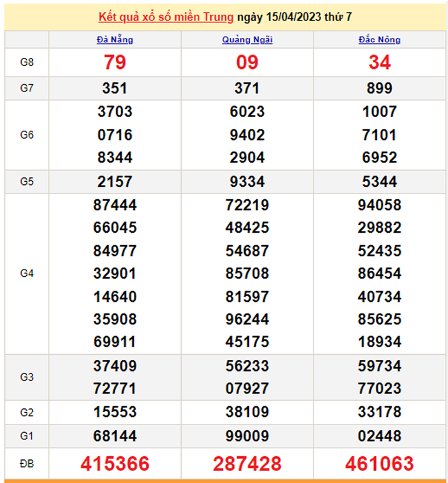Click the G2 result 33178
The image size is (448, 483).
(x=380, y=412)
